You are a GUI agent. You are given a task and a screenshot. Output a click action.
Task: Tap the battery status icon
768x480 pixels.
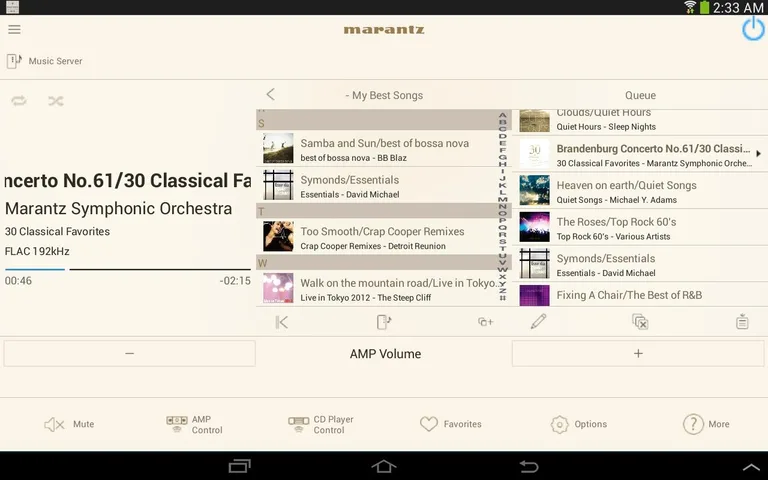pyautogui.click(x=704, y=7)
